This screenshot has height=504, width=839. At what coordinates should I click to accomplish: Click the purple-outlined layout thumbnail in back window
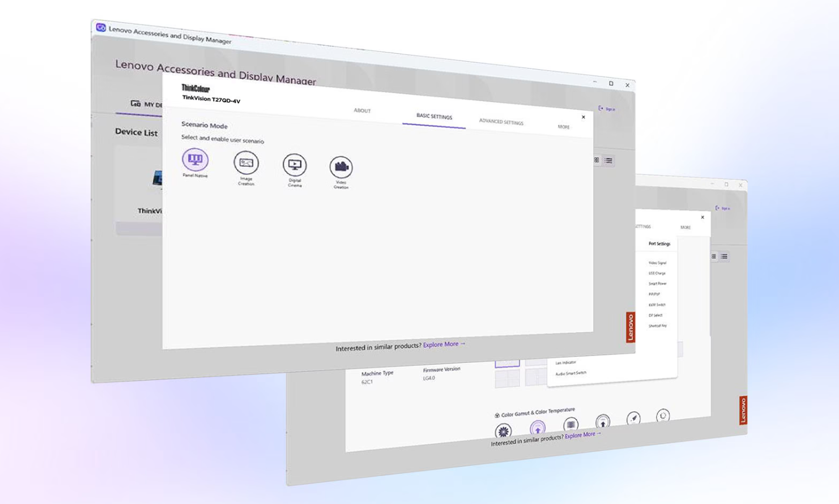click(x=507, y=363)
